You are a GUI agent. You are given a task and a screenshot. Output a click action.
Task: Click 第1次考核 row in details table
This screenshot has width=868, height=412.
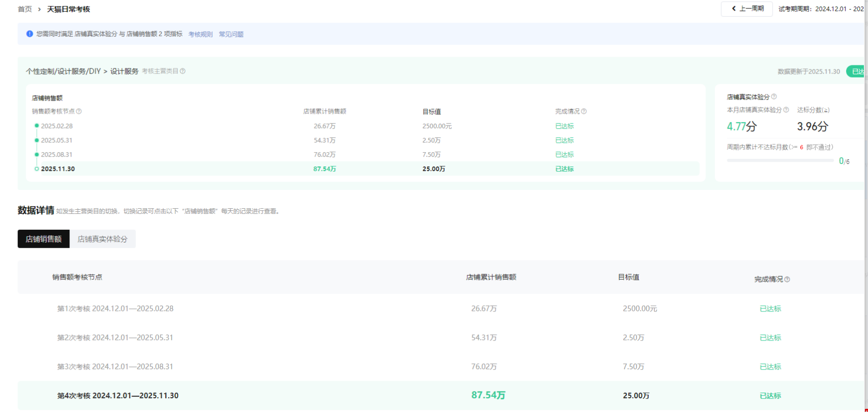click(x=115, y=308)
